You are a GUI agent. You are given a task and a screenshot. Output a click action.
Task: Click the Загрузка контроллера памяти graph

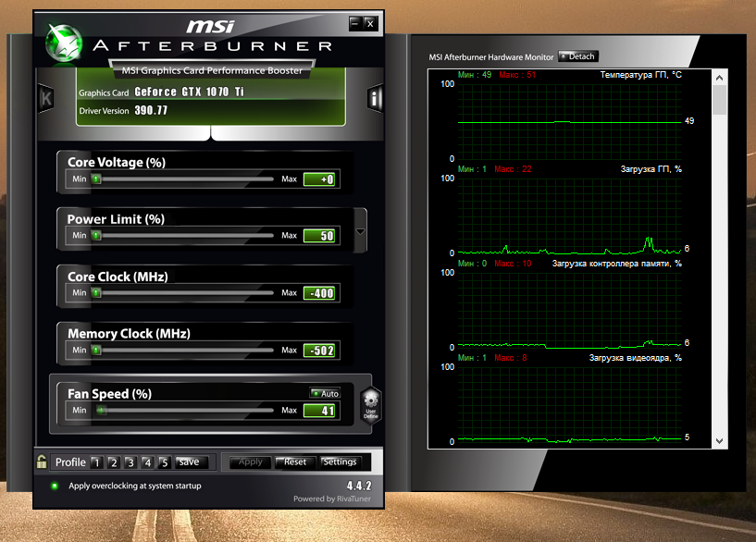[x=569, y=310]
